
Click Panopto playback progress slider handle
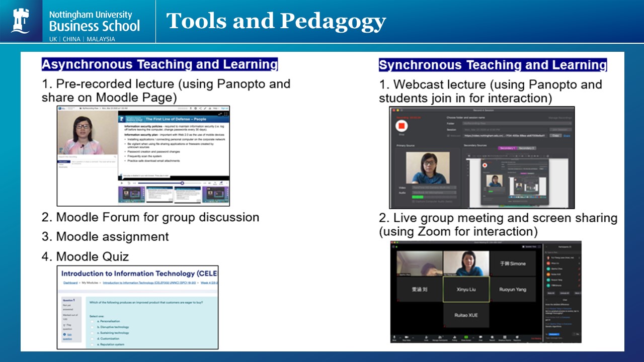pos(182,183)
